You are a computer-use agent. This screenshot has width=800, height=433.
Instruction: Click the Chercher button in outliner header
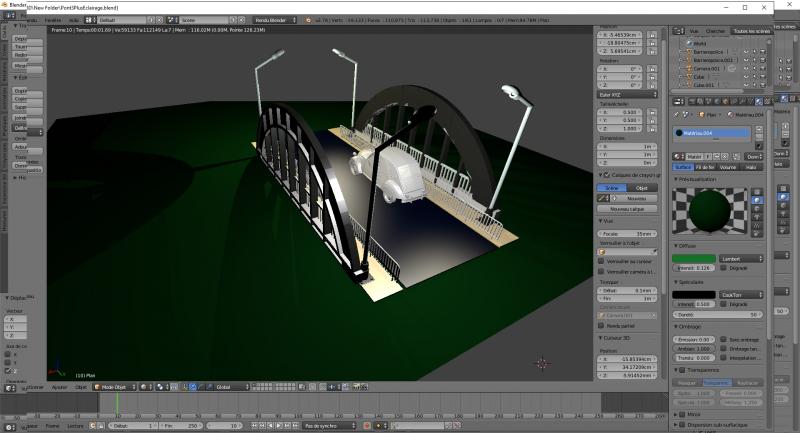pyautogui.click(x=715, y=31)
